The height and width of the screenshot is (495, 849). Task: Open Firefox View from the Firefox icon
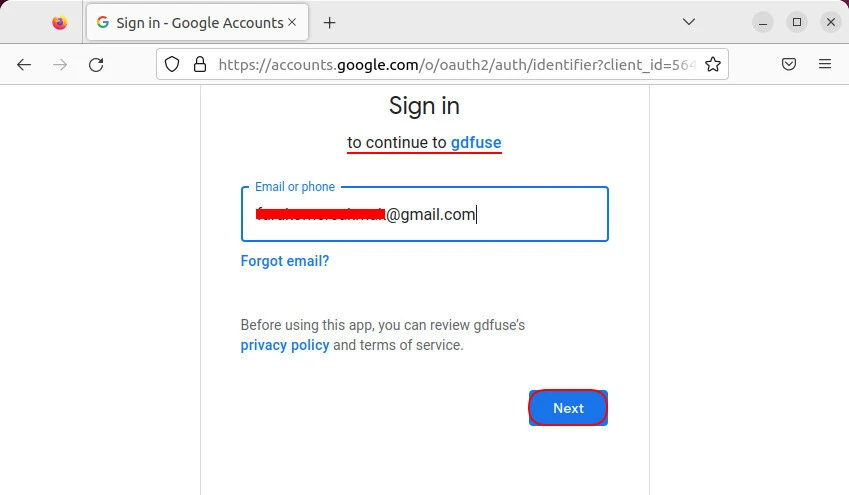59,22
